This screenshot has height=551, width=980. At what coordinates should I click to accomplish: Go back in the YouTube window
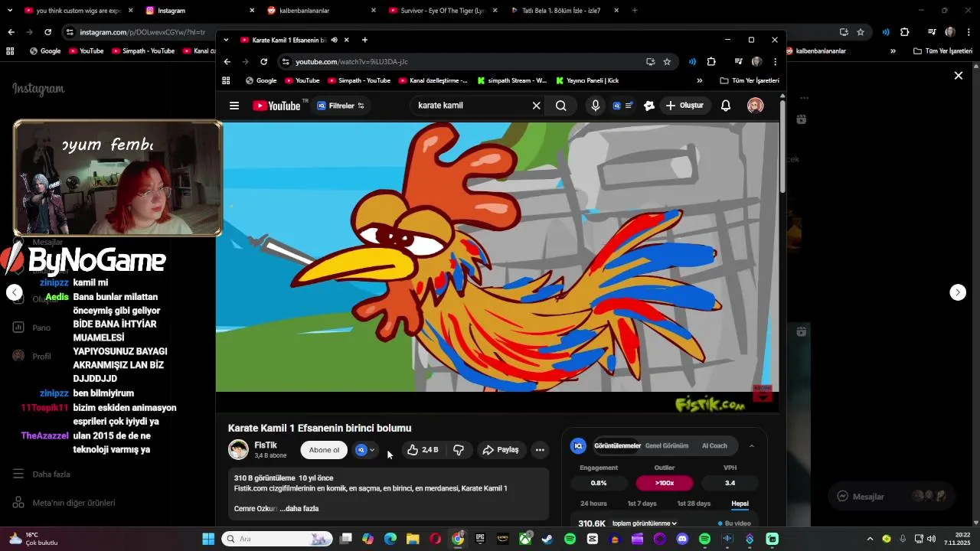coord(227,61)
